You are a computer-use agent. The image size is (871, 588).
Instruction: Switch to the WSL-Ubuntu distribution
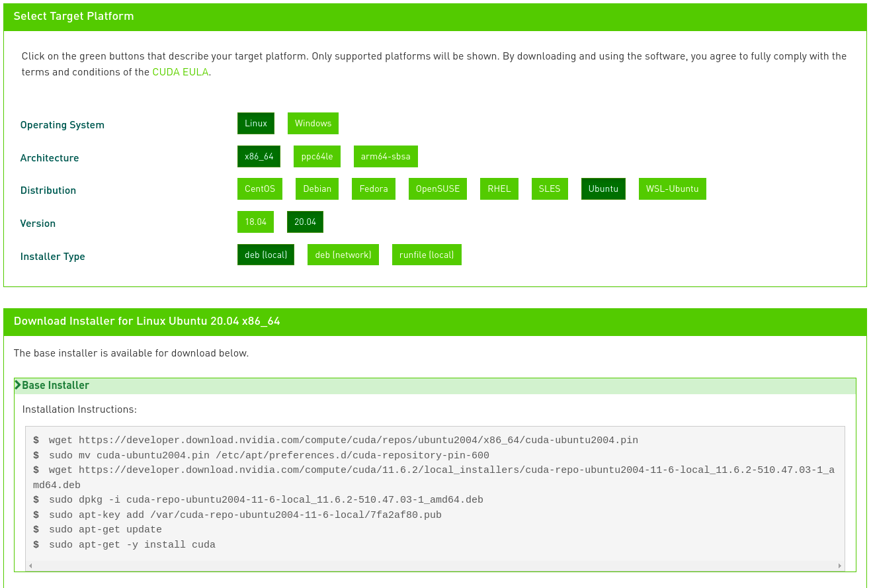[x=672, y=189]
